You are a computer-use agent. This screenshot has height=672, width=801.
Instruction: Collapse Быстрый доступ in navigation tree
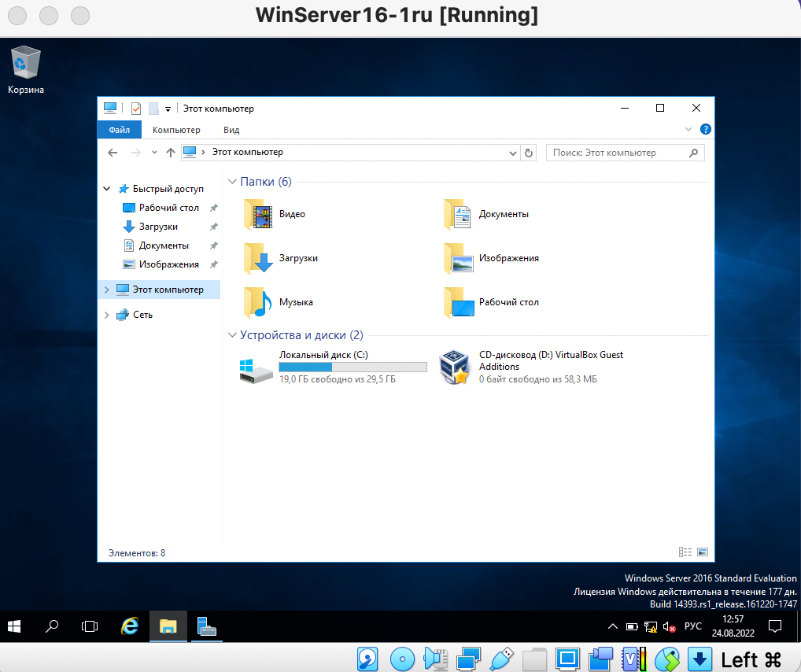[107, 189]
